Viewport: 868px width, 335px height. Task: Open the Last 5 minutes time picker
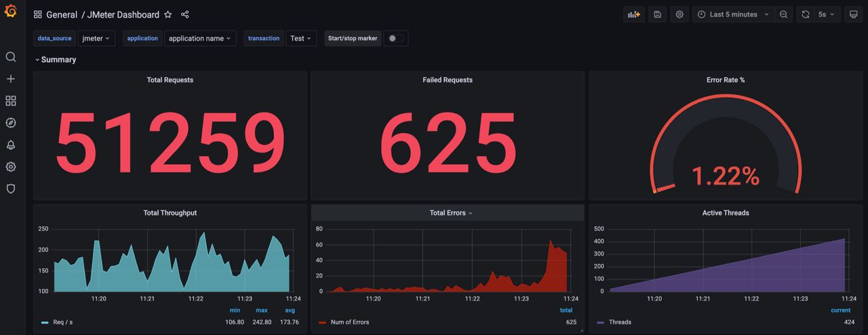tap(733, 14)
